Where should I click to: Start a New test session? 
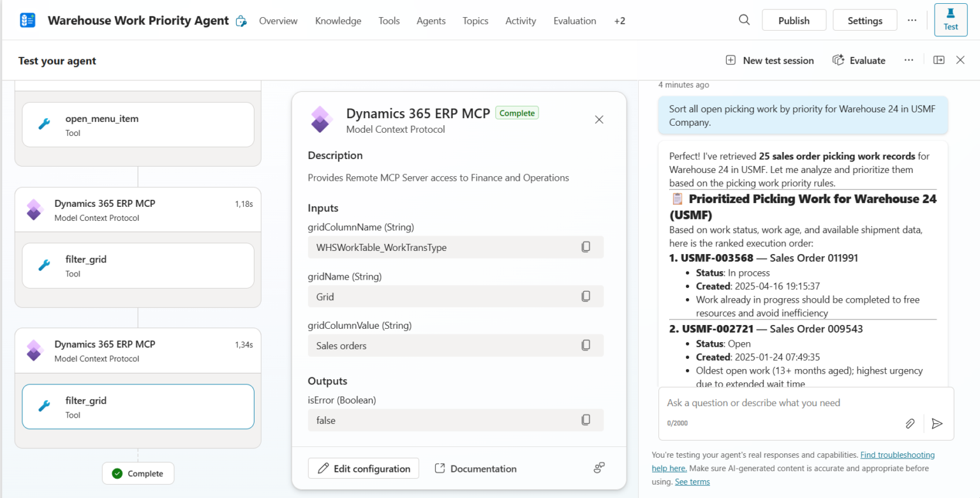tap(770, 60)
